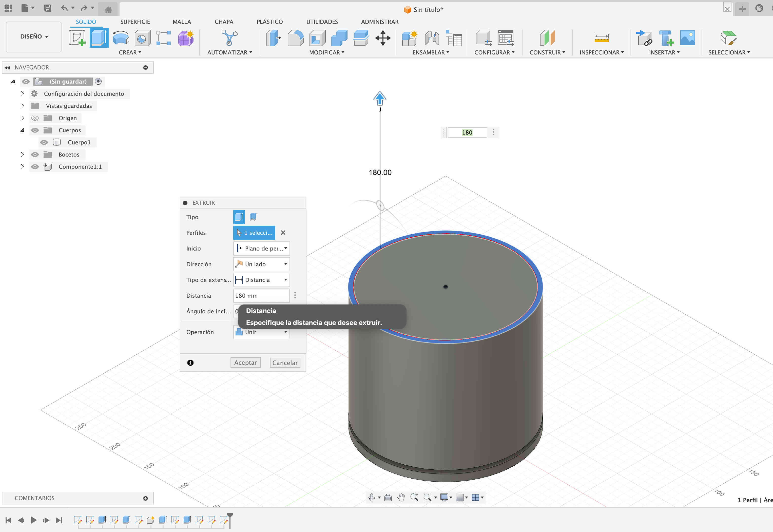This screenshot has width=773, height=532.
Task: Click the Orbit tool in navigation bar
Action: pos(371,498)
